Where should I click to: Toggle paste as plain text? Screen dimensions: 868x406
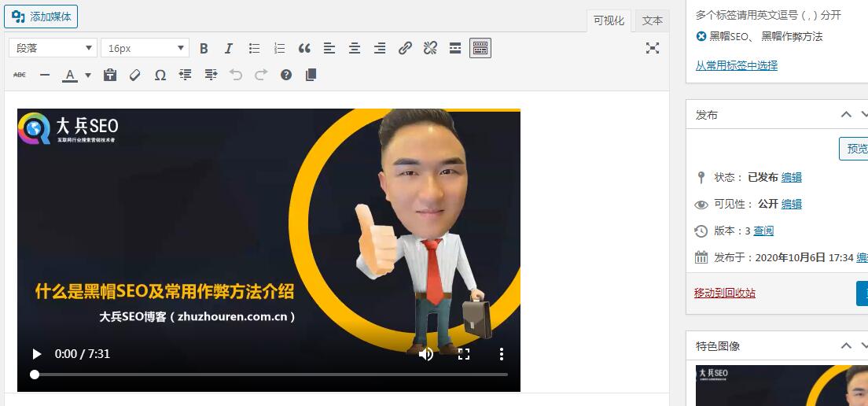[x=109, y=75]
